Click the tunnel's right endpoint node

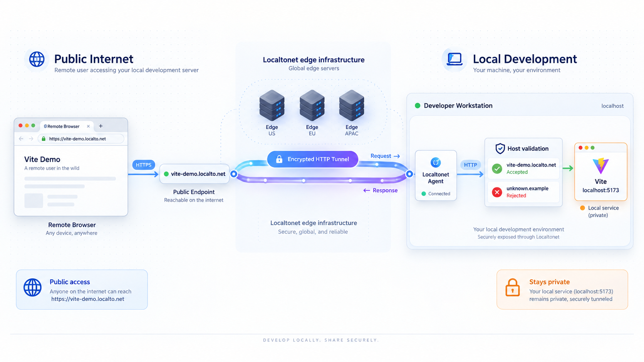click(409, 174)
